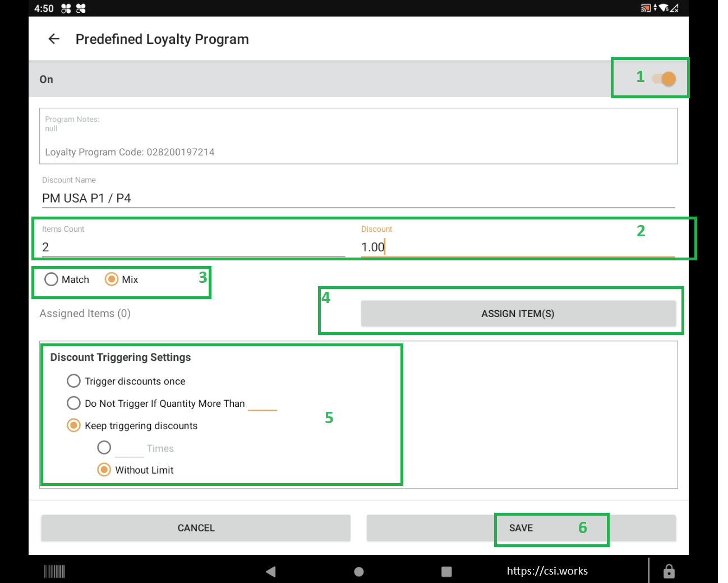
Task: Choose Do Not Trigger If Quantity More Than
Action: 73,403
